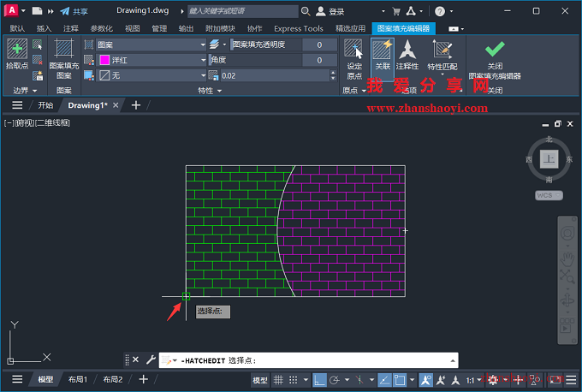Click the search field in title bar
This screenshot has width=582, height=392.
click(242, 11)
